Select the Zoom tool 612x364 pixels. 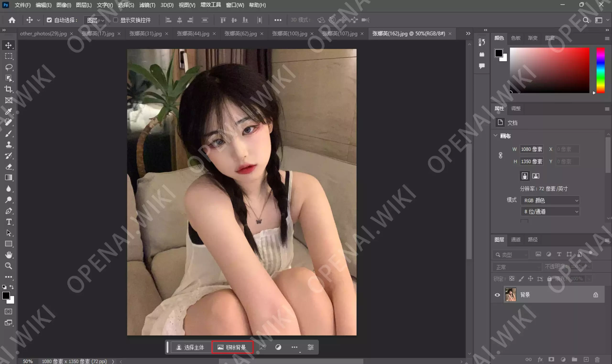pyautogui.click(x=9, y=266)
